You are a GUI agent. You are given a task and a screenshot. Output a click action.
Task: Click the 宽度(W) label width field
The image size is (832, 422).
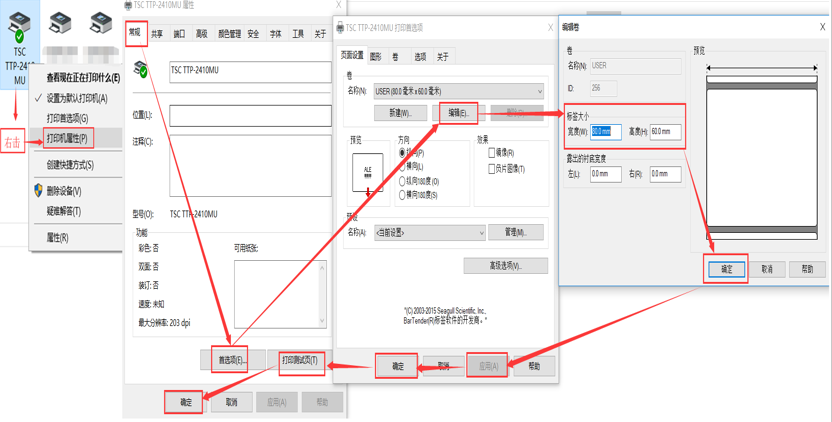click(606, 131)
